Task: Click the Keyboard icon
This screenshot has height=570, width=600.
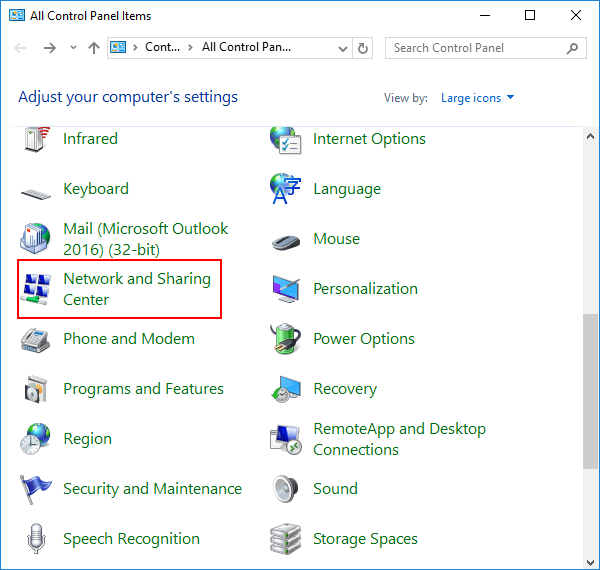Action: pos(36,194)
